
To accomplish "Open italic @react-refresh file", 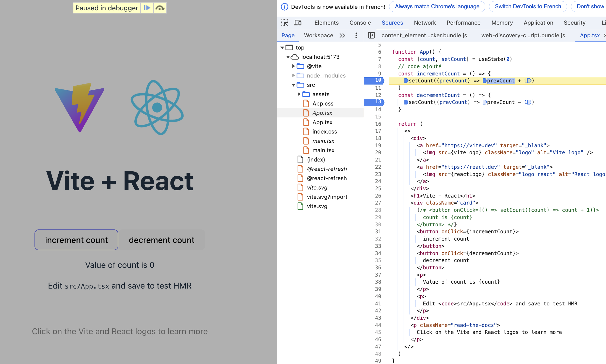I will click(327, 169).
